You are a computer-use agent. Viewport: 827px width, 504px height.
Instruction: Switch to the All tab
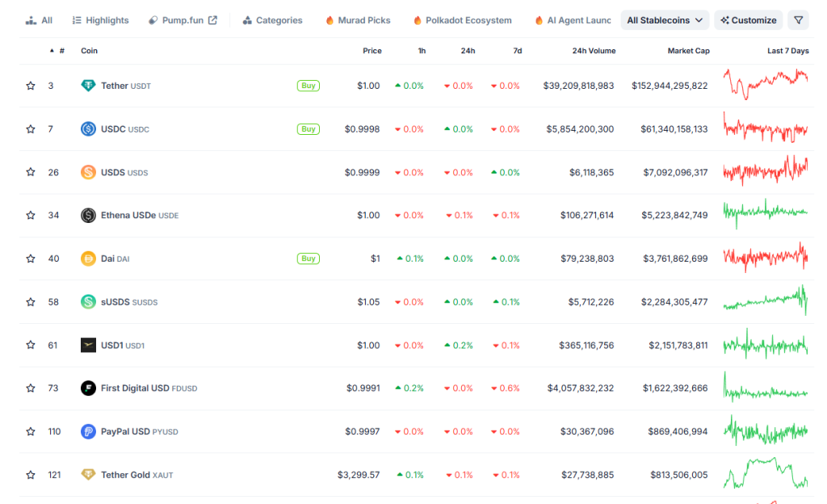point(39,20)
